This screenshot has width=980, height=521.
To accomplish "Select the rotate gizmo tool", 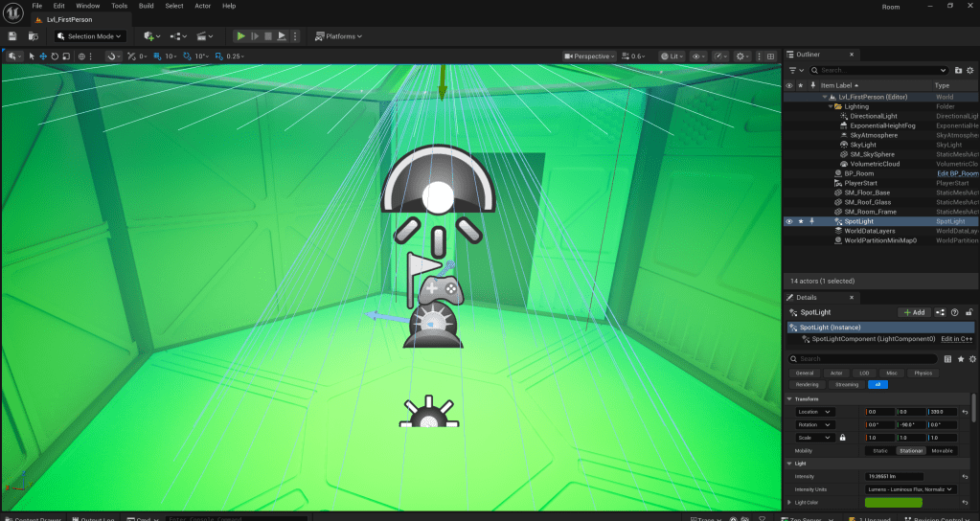I will (55, 57).
